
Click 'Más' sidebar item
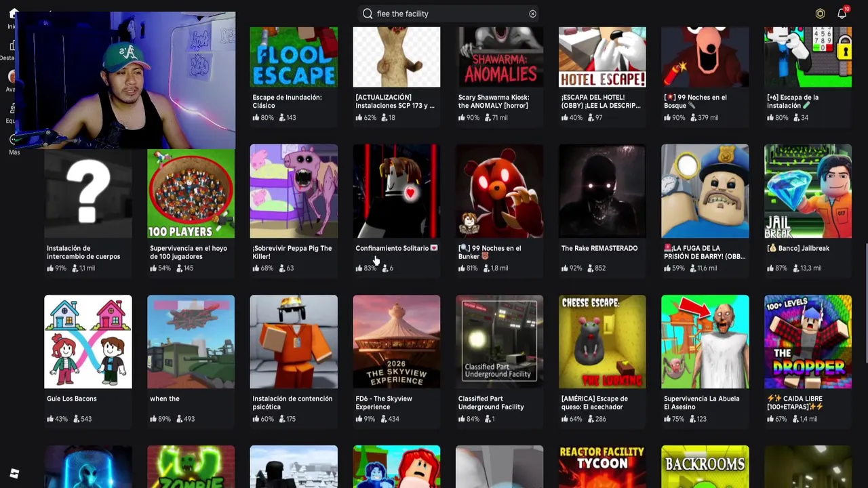[14, 144]
